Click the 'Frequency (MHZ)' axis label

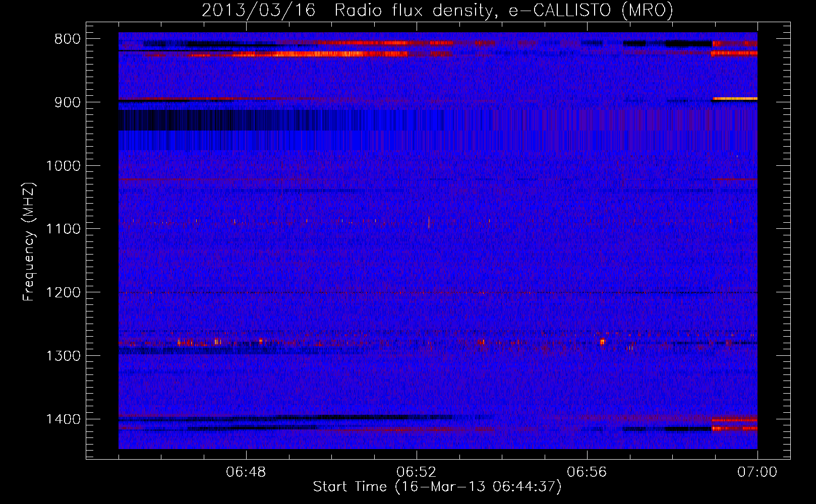[29, 242]
